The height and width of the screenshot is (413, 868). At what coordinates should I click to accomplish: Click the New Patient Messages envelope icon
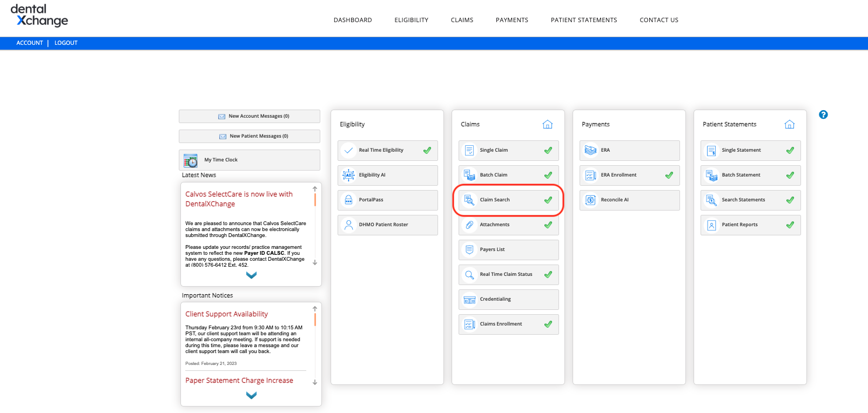click(223, 137)
